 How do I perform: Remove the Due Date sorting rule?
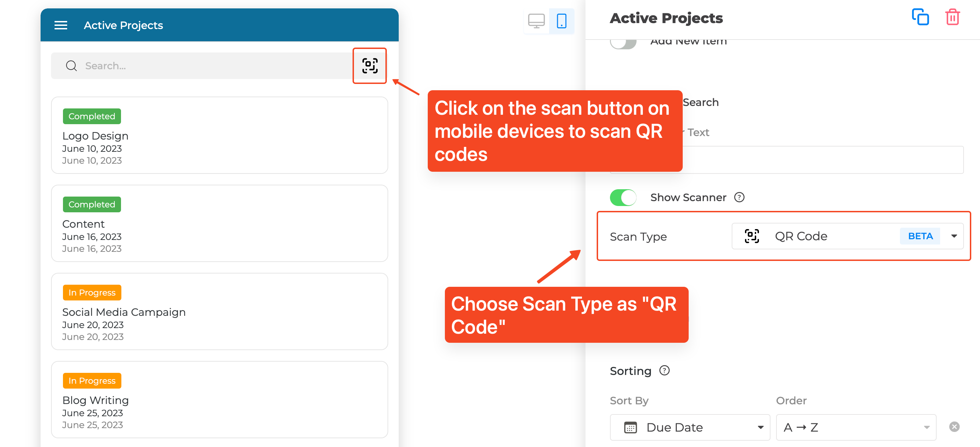click(x=954, y=427)
